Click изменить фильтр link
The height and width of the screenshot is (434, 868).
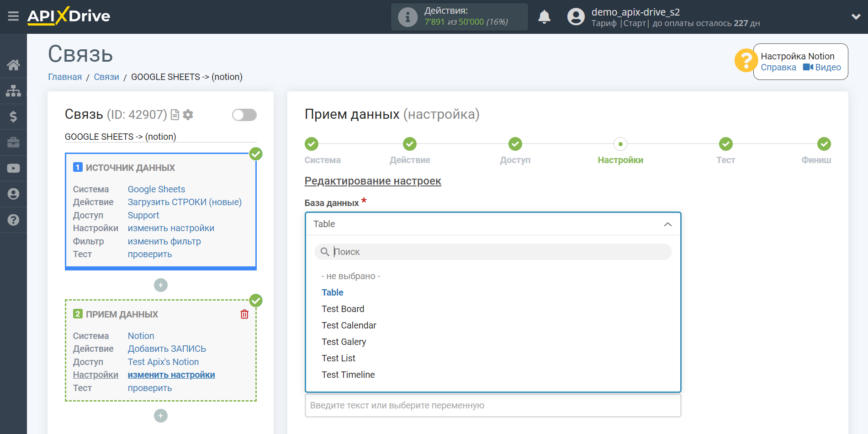click(x=164, y=241)
